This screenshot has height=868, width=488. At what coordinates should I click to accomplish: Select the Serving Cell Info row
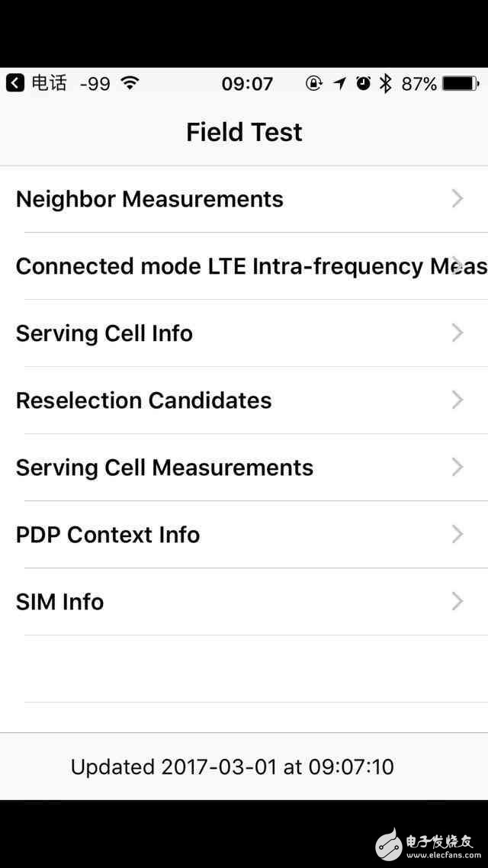click(x=104, y=333)
